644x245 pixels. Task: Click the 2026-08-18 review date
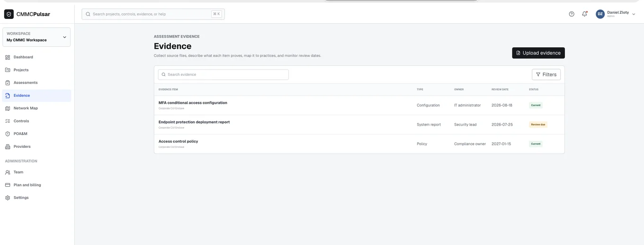pyautogui.click(x=502, y=105)
